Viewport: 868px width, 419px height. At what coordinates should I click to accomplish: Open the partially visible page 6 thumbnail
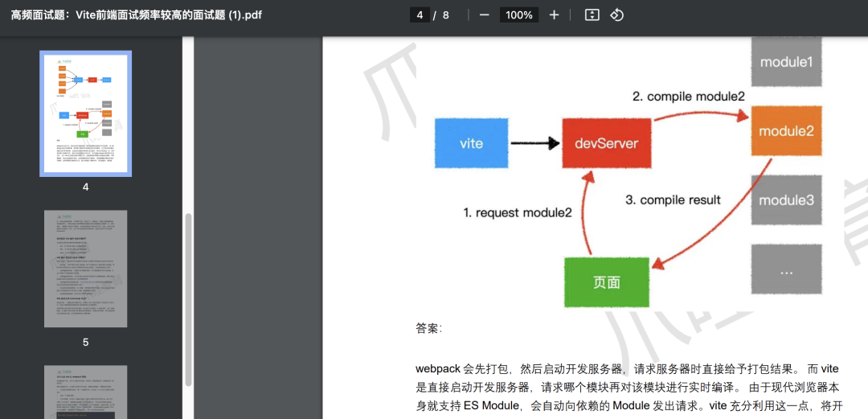pyautogui.click(x=85, y=392)
